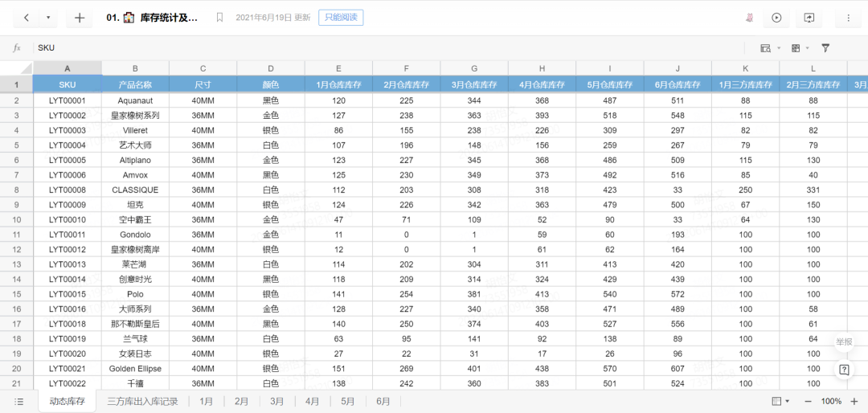Open the user avatar icon

750,18
